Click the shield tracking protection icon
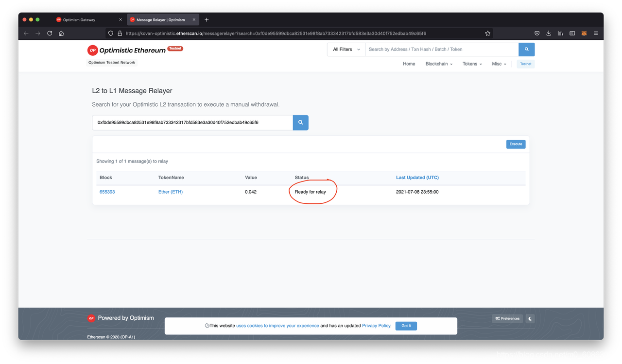622x364 pixels. 111,33
